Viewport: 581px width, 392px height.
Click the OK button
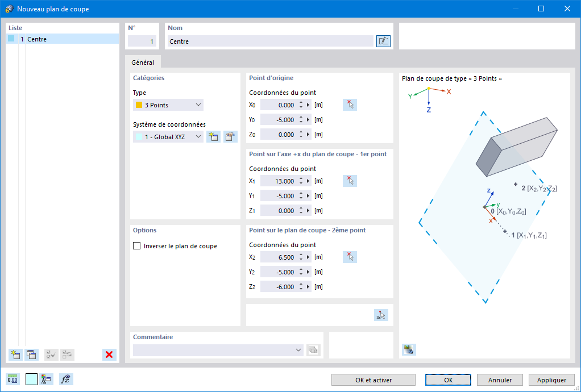pos(448,380)
